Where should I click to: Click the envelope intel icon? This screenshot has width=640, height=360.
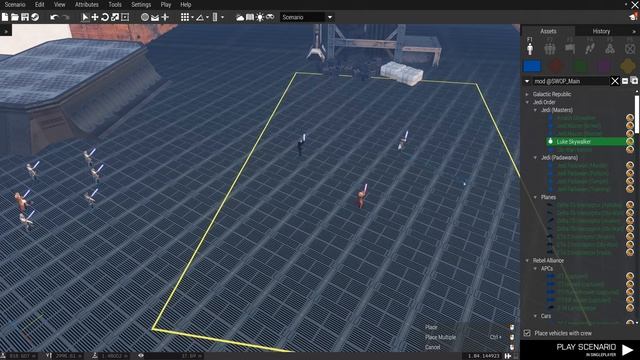(155, 17)
